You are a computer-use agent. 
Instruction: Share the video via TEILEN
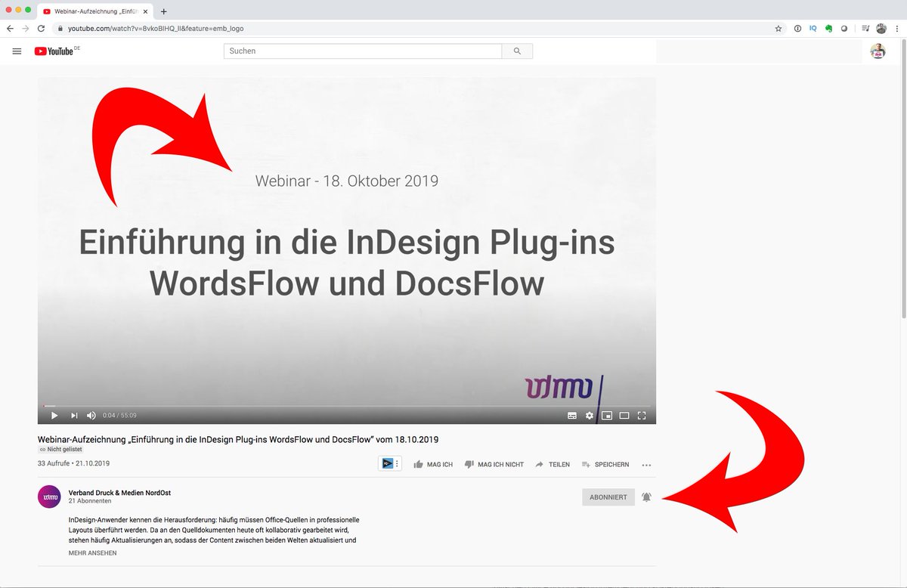click(x=553, y=464)
